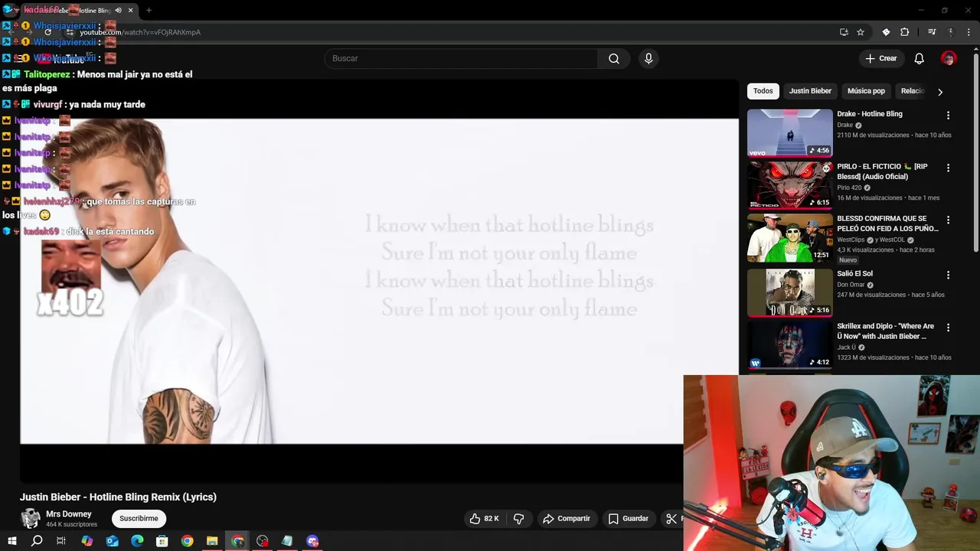Open the Chrome extensions puzzle icon
This screenshot has height=551, width=980.
[904, 32]
